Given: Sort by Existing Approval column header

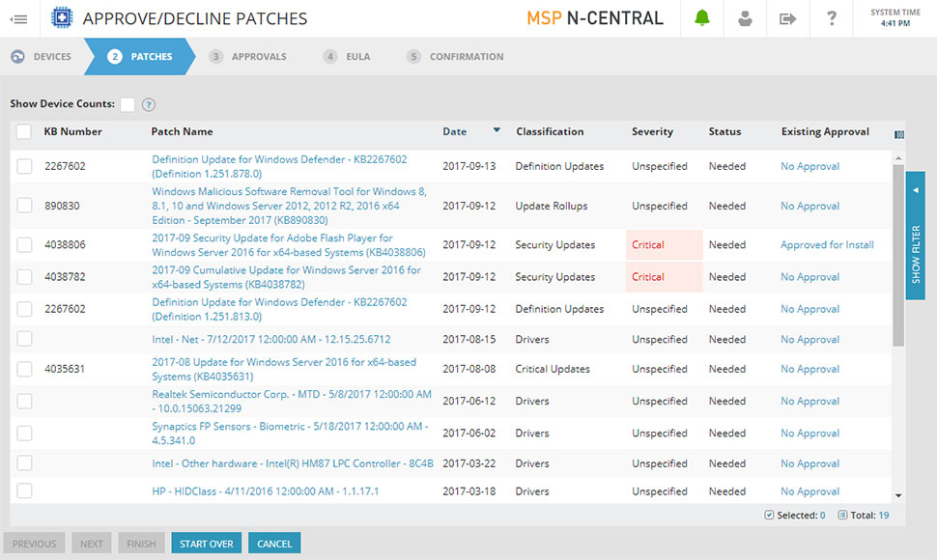Looking at the screenshot, I should [825, 132].
